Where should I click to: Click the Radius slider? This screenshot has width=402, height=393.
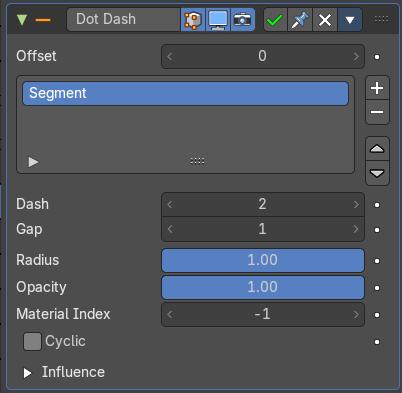click(x=263, y=260)
